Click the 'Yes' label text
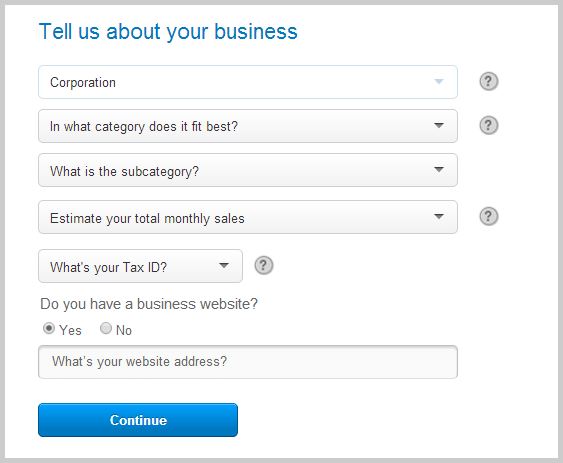This screenshot has width=563, height=463. click(70, 330)
